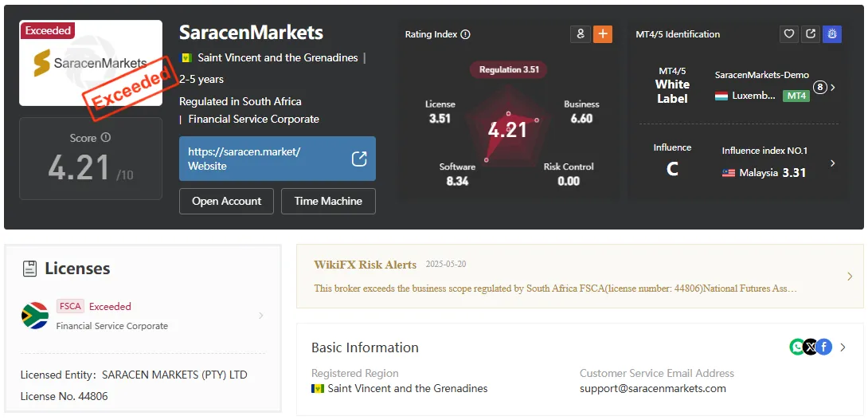Click the MT4/5 Identification heading

coord(678,34)
